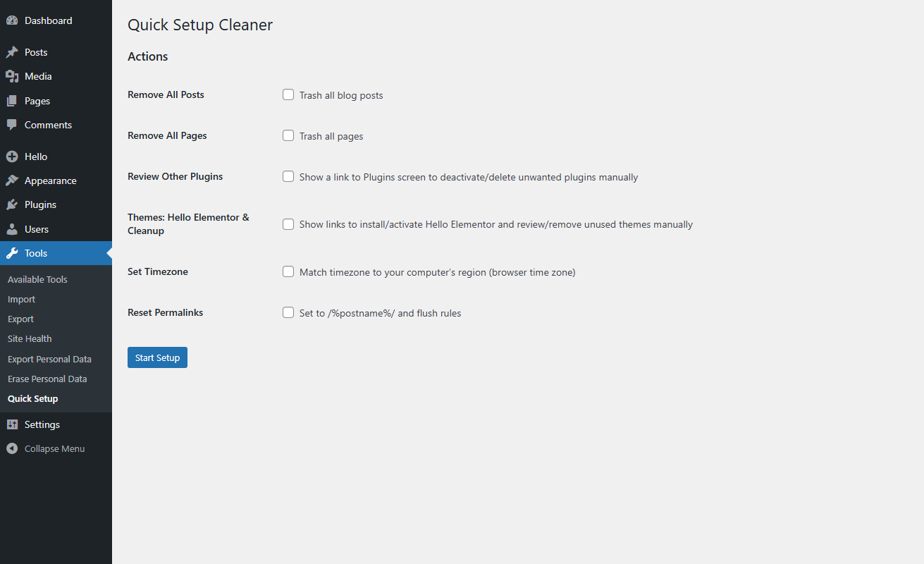
Task: Open Available Tools link
Action: [37, 279]
